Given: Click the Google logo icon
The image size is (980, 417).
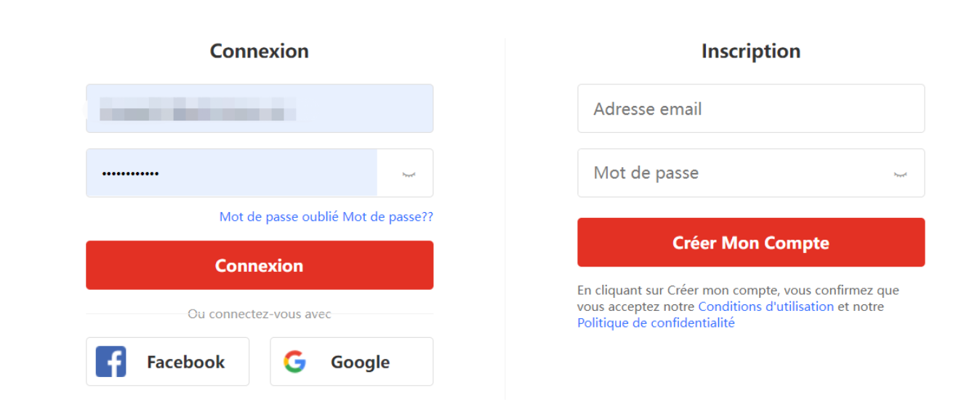Looking at the screenshot, I should (x=294, y=362).
